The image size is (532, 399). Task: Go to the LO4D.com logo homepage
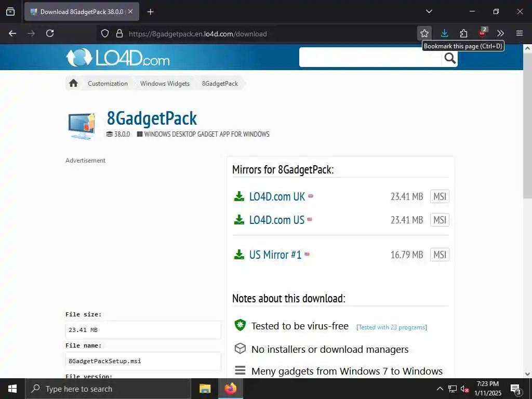click(x=117, y=57)
